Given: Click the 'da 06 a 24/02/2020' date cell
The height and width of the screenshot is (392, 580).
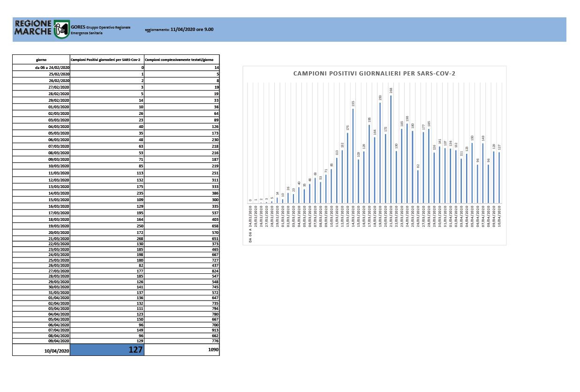Looking at the screenshot, I should click(41, 68).
